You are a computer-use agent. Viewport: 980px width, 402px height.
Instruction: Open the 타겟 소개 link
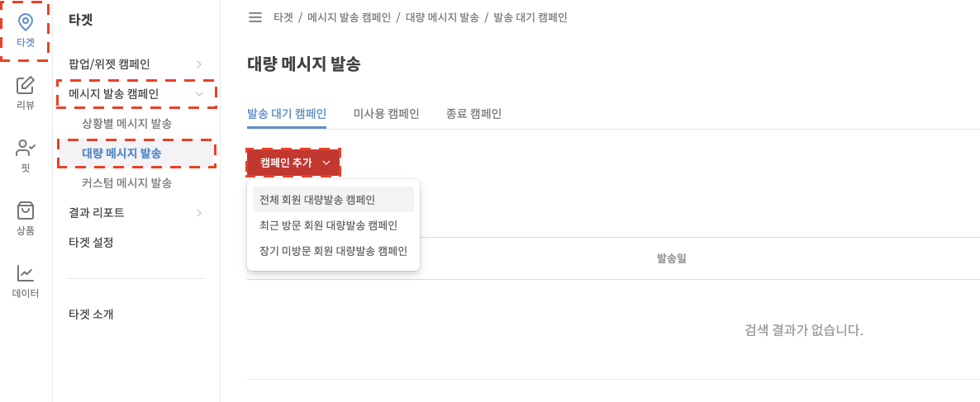[91, 315]
